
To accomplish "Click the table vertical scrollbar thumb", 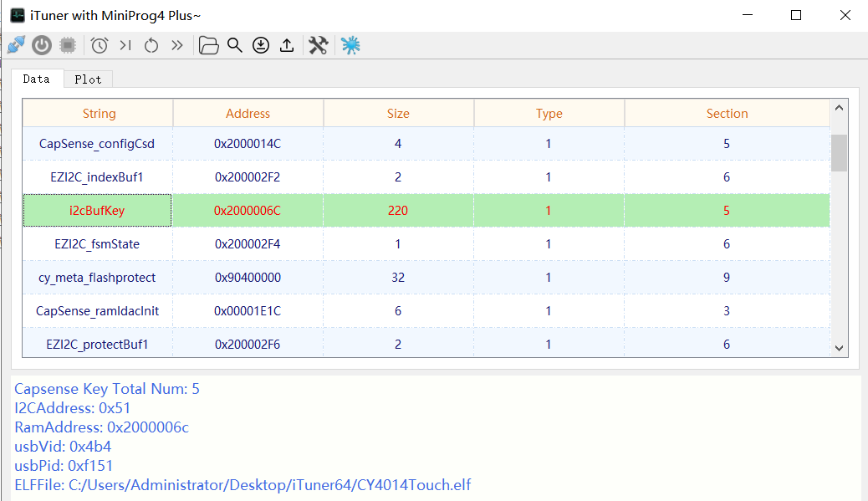I will tap(840, 153).
